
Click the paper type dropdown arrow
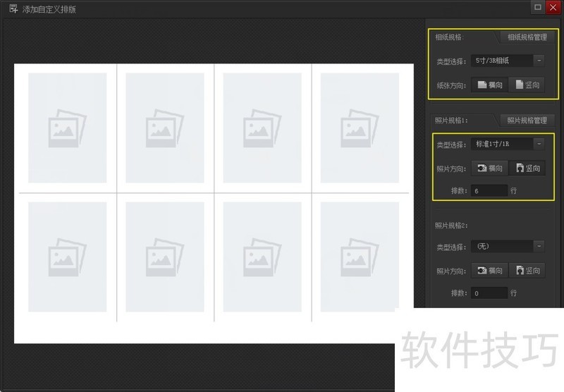point(539,61)
